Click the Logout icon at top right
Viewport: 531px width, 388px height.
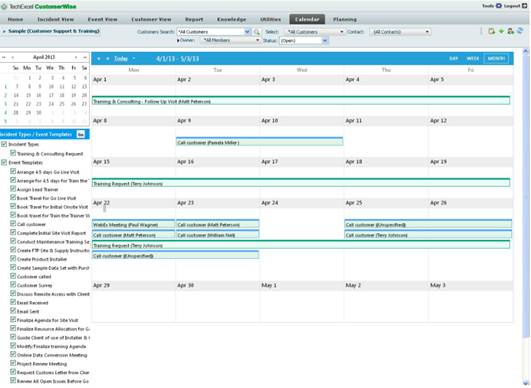tap(524, 6)
